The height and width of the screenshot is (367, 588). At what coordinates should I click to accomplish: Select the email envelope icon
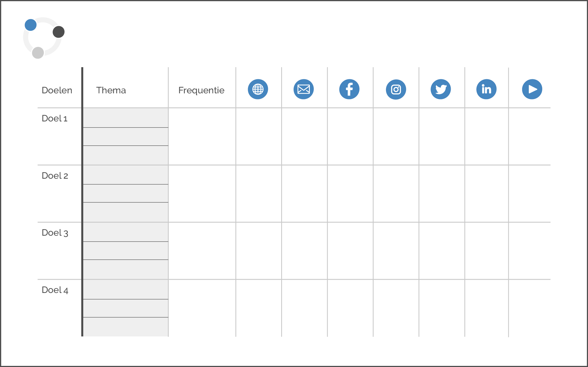tap(304, 89)
